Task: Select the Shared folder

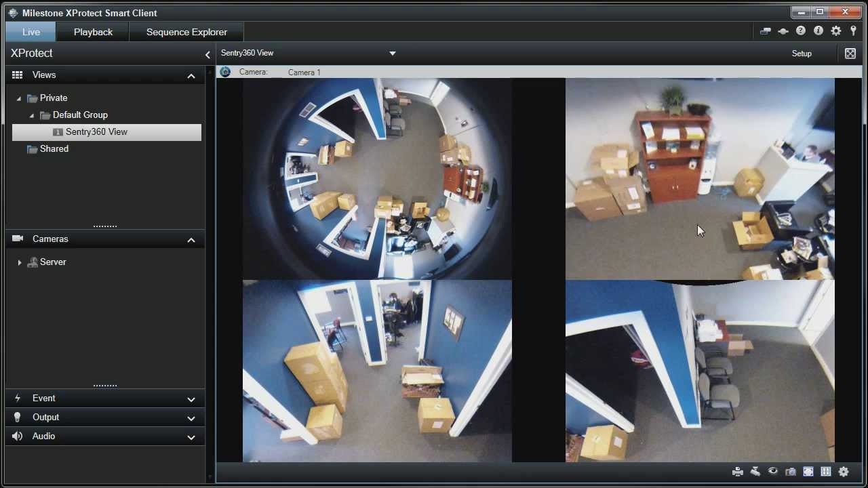Action: click(x=54, y=148)
